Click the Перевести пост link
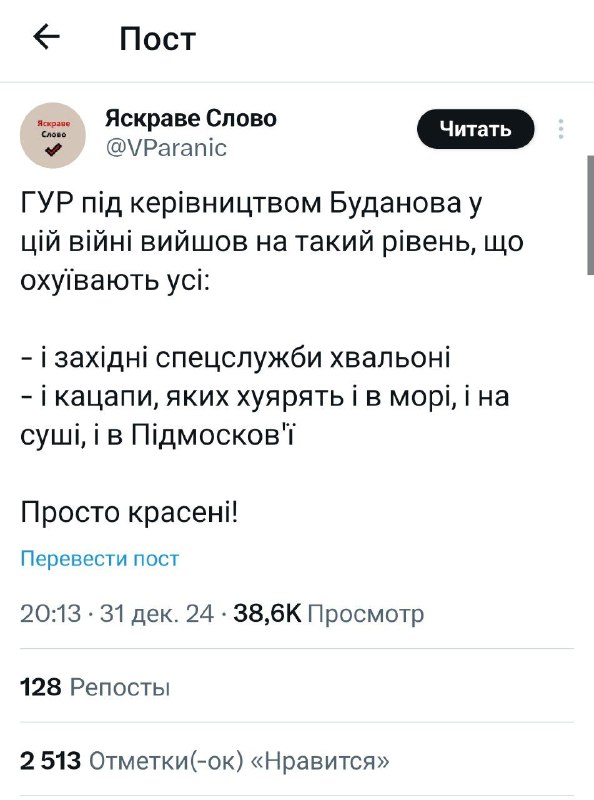 [x=100, y=559]
